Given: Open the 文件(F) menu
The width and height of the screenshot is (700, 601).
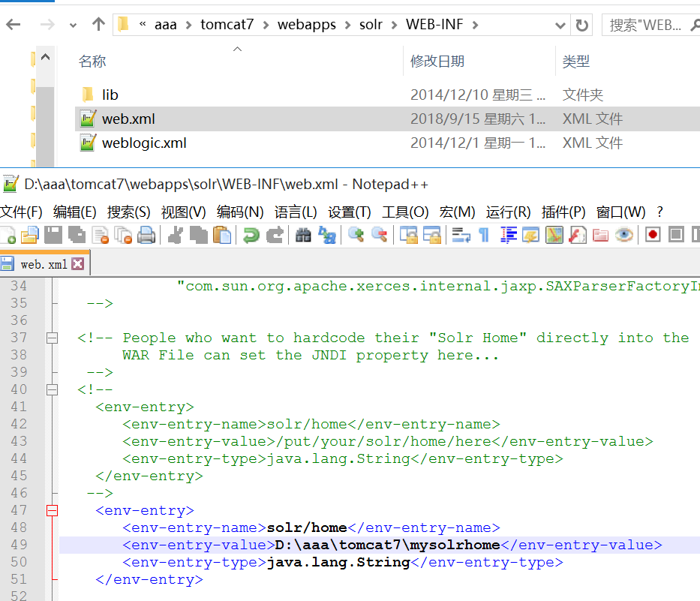Looking at the screenshot, I should point(21,212).
